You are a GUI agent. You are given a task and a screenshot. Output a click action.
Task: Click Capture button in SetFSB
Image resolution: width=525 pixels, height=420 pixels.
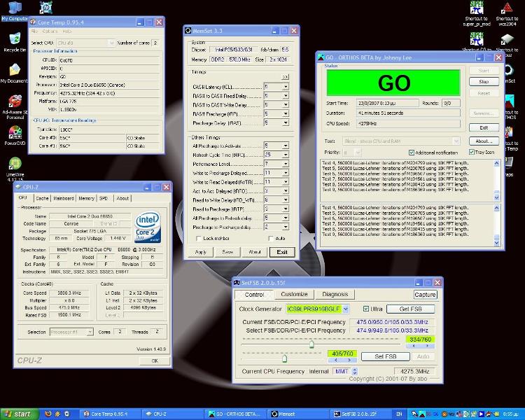coord(425,295)
